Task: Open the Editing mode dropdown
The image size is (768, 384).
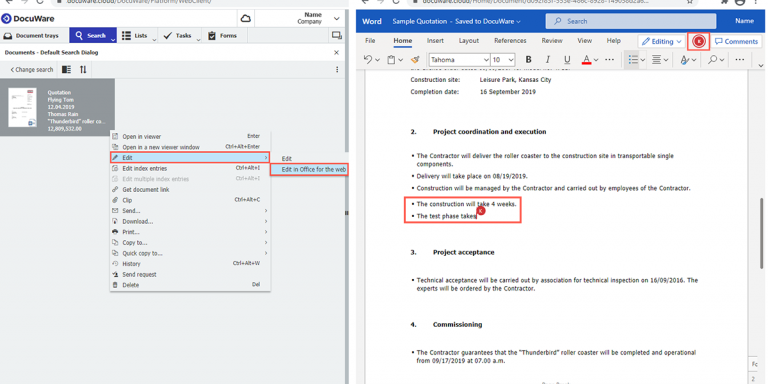Action: click(661, 42)
